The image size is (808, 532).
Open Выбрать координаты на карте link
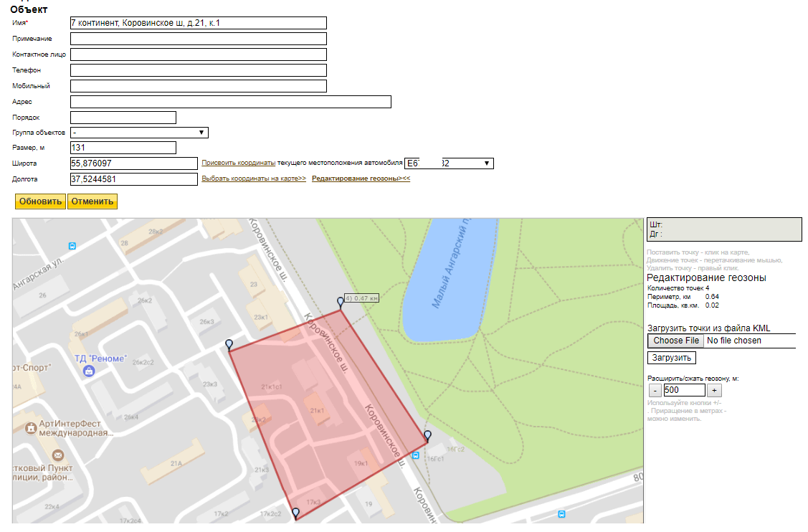coord(254,179)
